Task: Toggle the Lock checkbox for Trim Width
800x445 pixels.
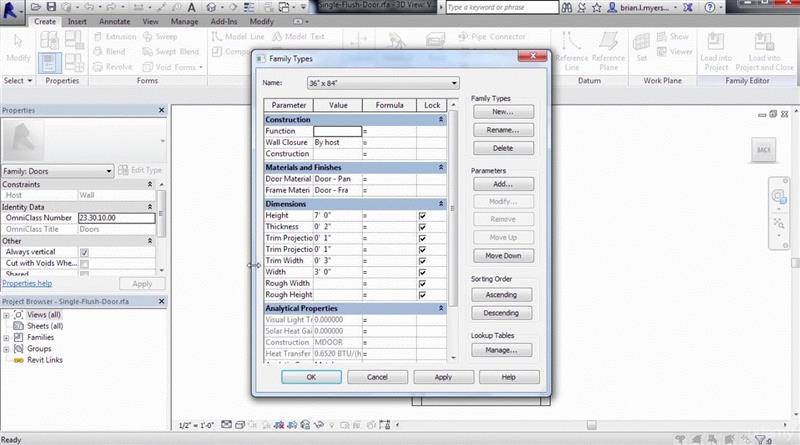Action: [422, 261]
